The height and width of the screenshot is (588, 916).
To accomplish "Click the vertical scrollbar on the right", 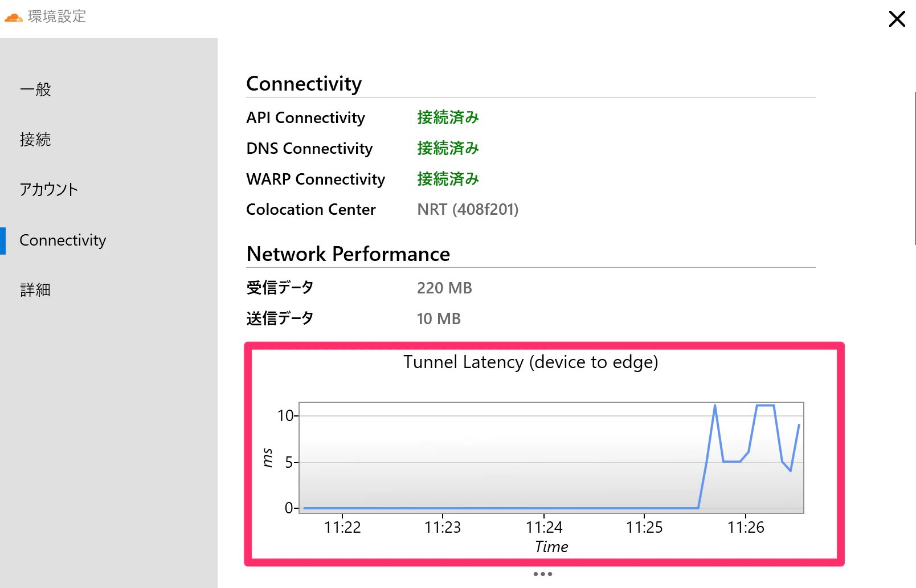I will coord(914,168).
